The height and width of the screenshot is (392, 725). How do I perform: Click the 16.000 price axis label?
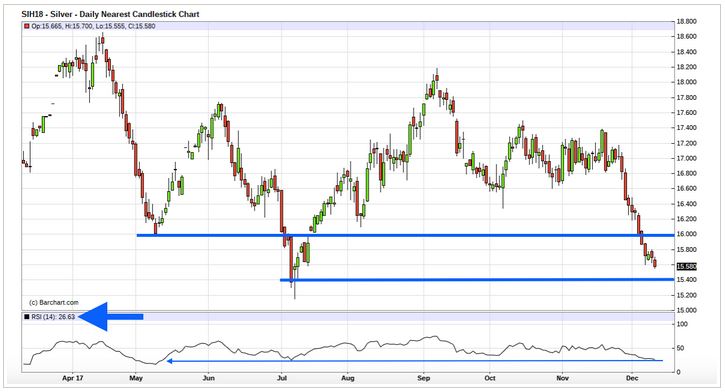[687, 234]
